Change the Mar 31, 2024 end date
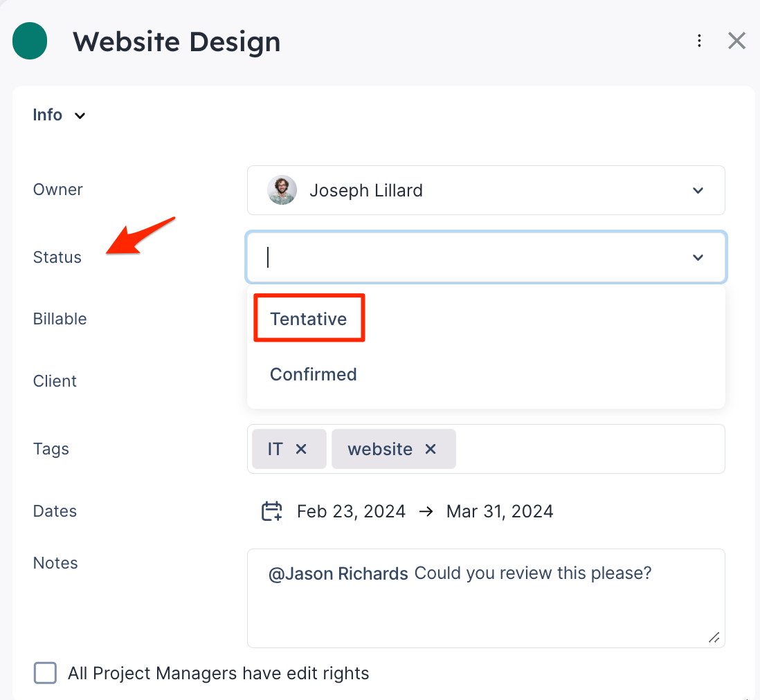 (x=500, y=511)
